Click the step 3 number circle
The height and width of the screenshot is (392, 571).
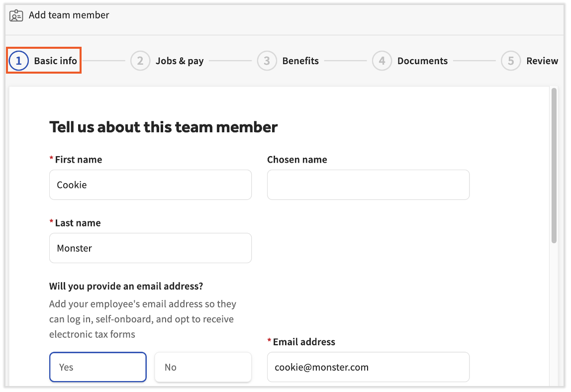[x=267, y=61]
